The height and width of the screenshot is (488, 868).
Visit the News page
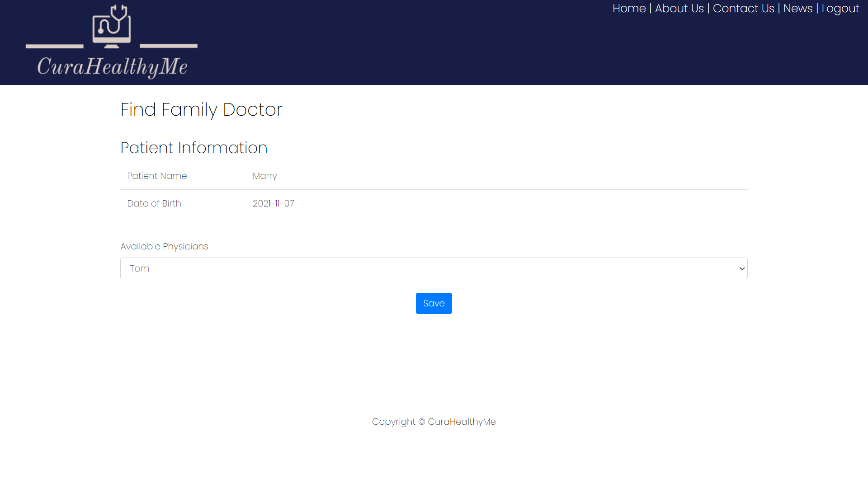coord(798,9)
